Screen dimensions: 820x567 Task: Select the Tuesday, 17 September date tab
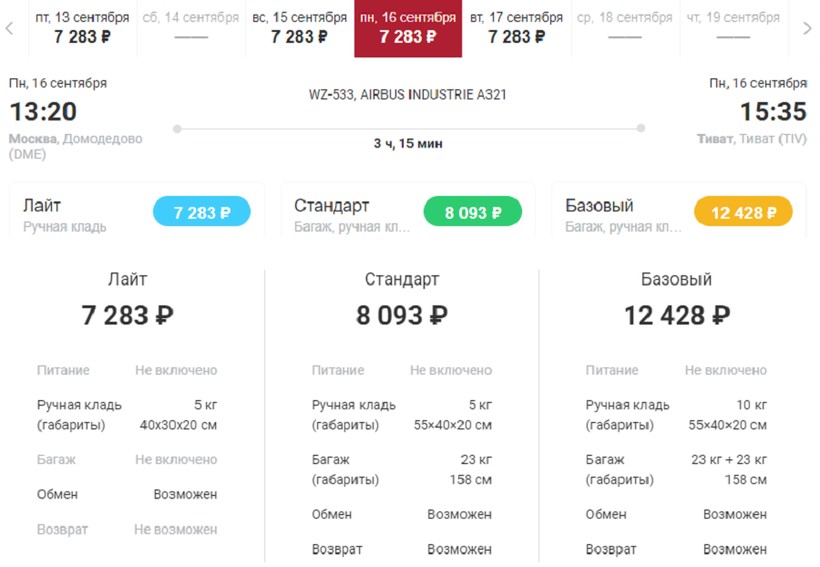(516, 28)
